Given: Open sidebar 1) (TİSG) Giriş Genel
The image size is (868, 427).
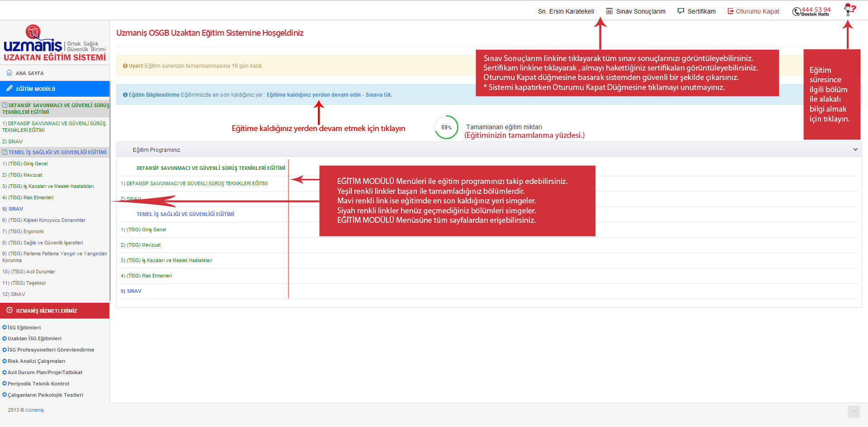Looking at the screenshot, I should 25,164.
